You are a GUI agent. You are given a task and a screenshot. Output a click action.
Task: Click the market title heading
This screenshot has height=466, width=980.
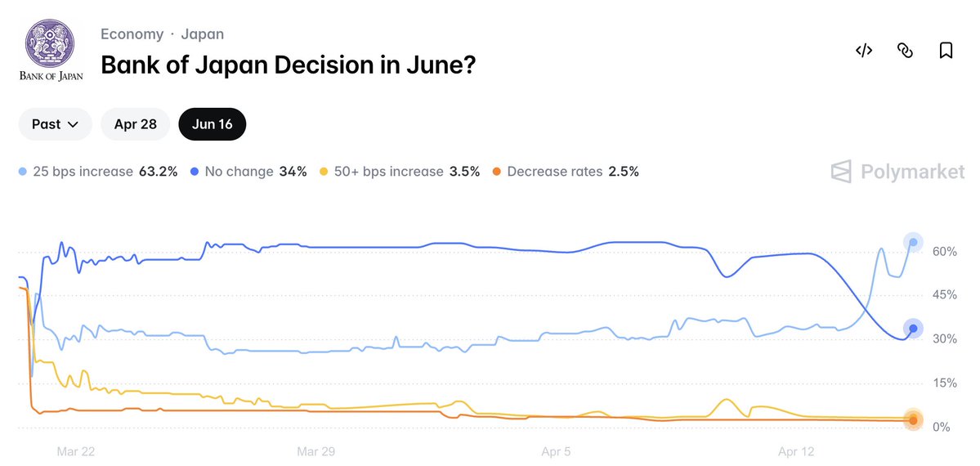pos(288,64)
